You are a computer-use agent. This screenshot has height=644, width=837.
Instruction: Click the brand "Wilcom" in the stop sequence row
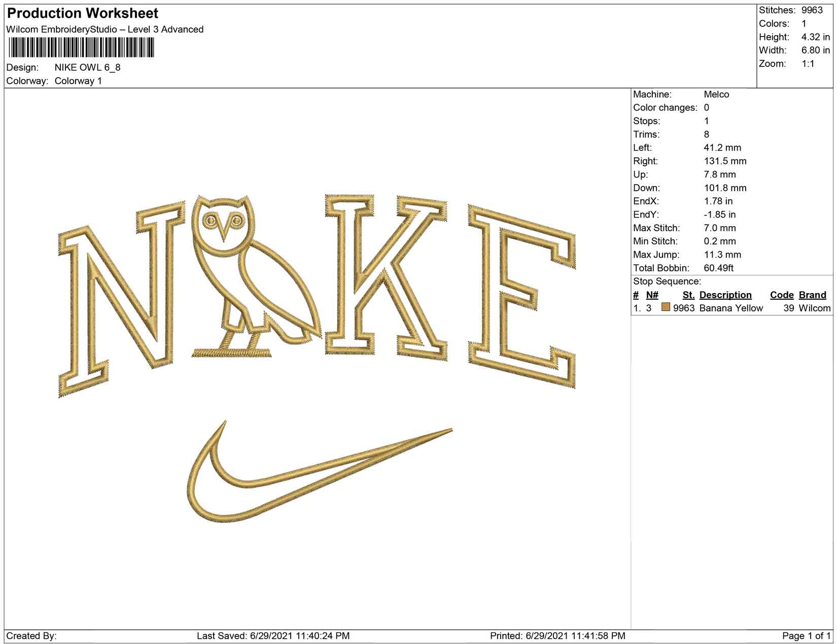click(x=815, y=308)
